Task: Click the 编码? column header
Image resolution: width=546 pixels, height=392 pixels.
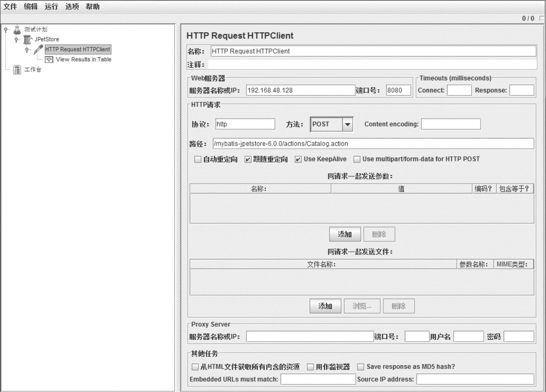Action: (x=484, y=189)
